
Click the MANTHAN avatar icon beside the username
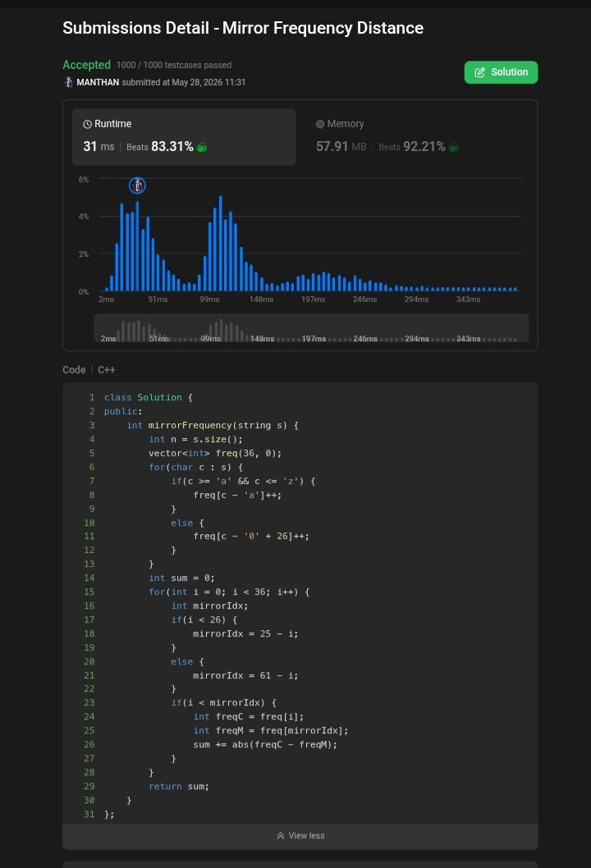(x=68, y=82)
